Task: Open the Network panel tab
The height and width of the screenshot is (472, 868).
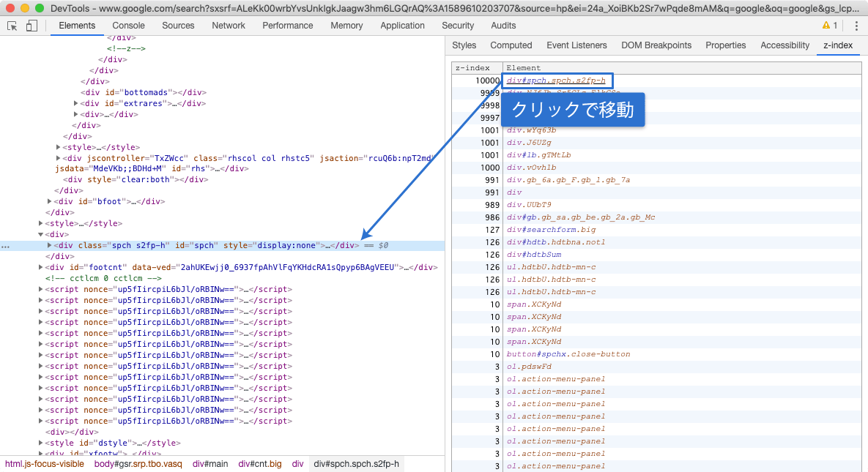Action: (x=228, y=26)
